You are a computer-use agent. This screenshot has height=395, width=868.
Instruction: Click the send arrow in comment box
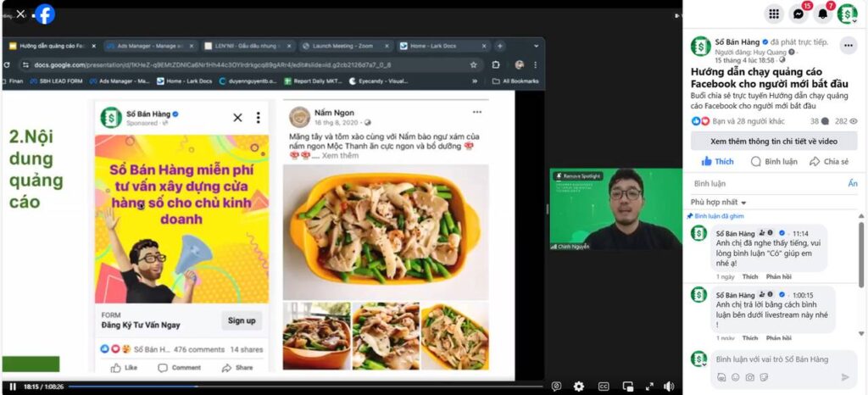(x=845, y=377)
